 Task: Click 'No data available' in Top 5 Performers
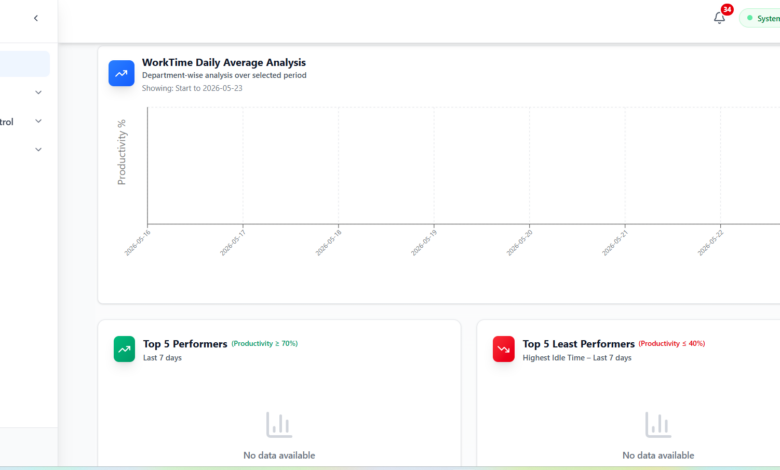279,455
